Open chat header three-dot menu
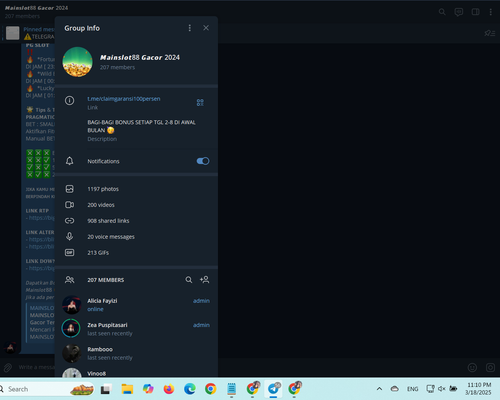Image resolution: width=500 pixels, height=400 pixels. coord(491,12)
